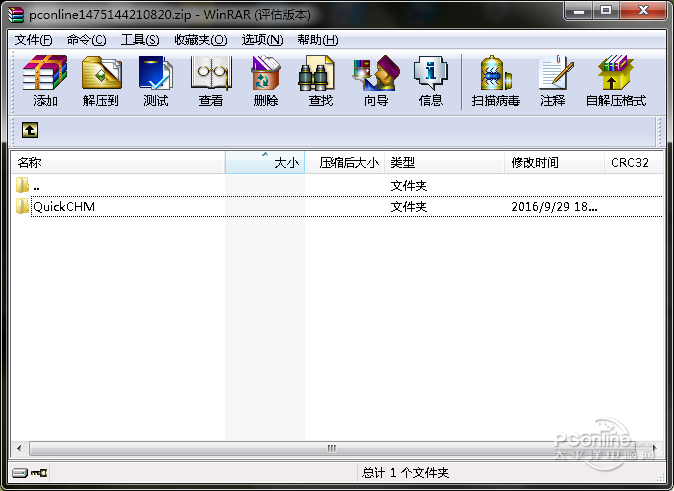Sort by 大小 column header
This screenshot has height=491, width=674.
click(x=265, y=163)
